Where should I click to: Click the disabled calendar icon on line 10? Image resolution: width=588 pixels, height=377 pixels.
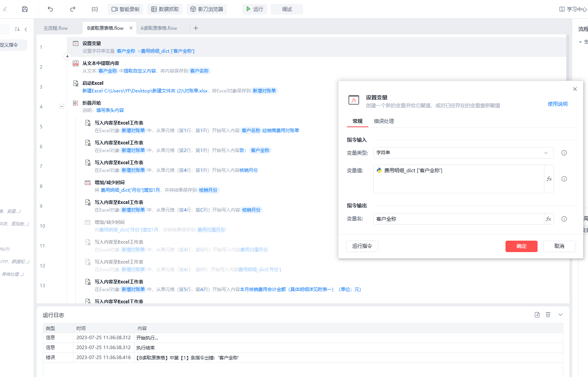[x=88, y=222]
